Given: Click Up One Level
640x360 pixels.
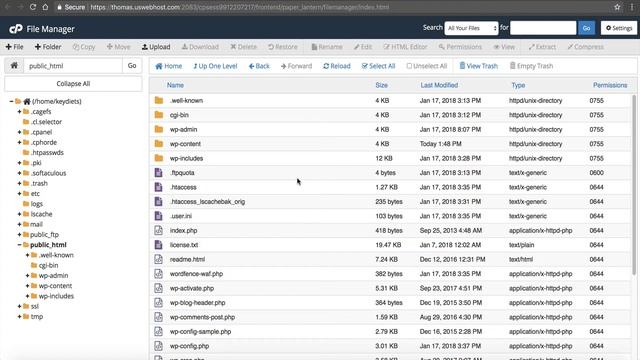Looking at the screenshot, I should [215, 66].
